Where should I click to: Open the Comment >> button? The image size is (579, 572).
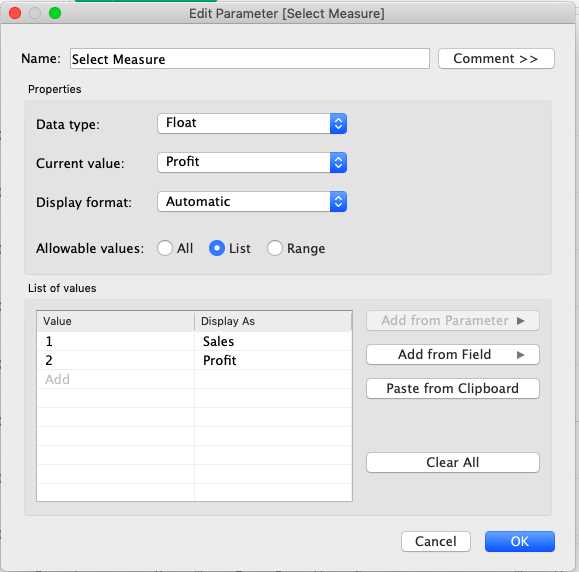tap(496, 59)
